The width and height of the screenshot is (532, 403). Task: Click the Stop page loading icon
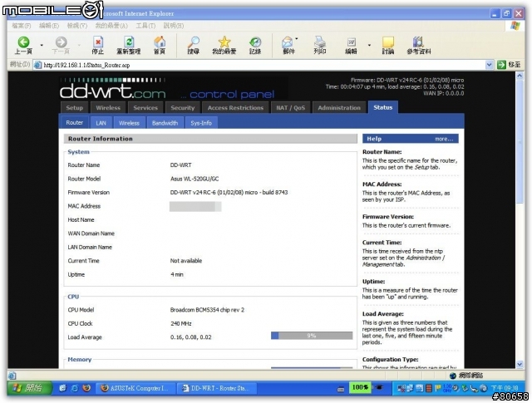(98, 42)
